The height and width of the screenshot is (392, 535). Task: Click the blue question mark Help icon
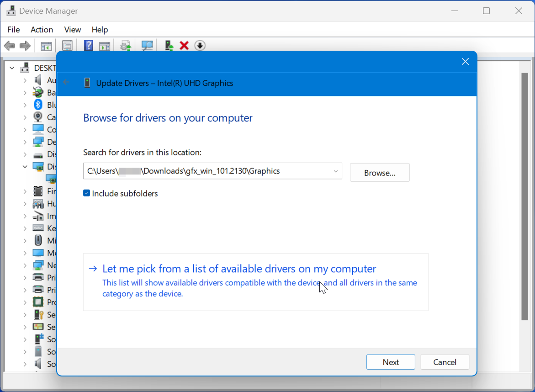coord(88,45)
